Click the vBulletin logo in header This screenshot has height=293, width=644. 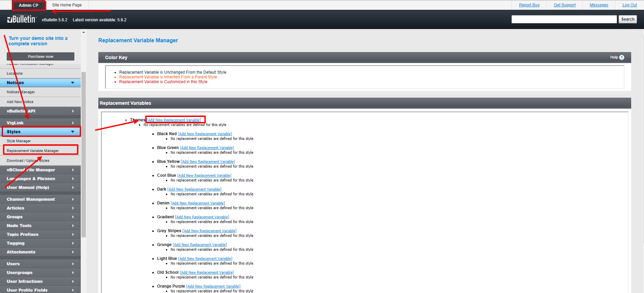tap(22, 19)
